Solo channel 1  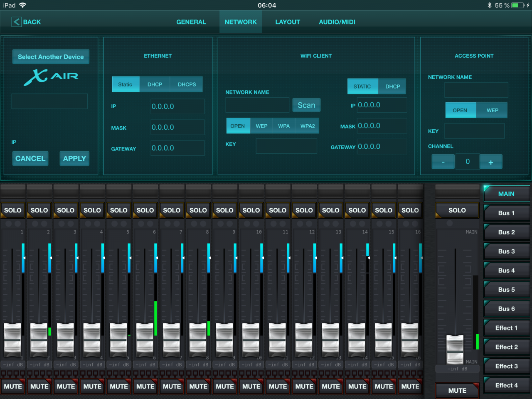pos(13,210)
